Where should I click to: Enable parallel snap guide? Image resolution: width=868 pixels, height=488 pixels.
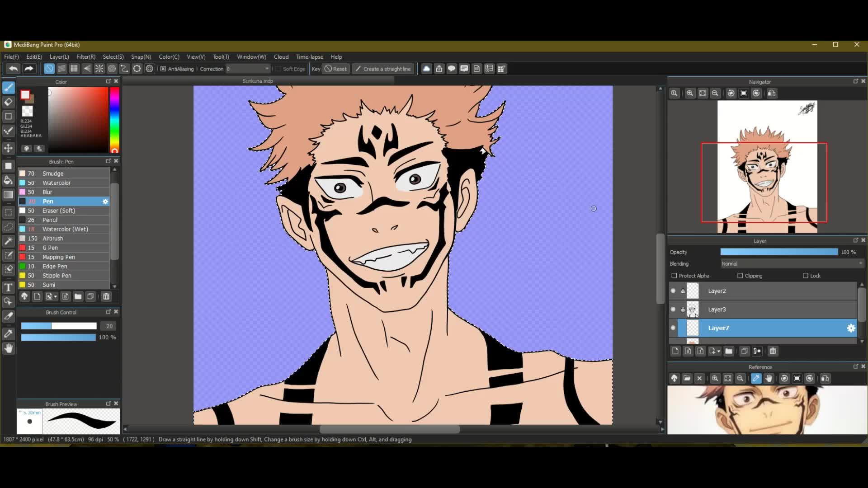[x=62, y=69]
